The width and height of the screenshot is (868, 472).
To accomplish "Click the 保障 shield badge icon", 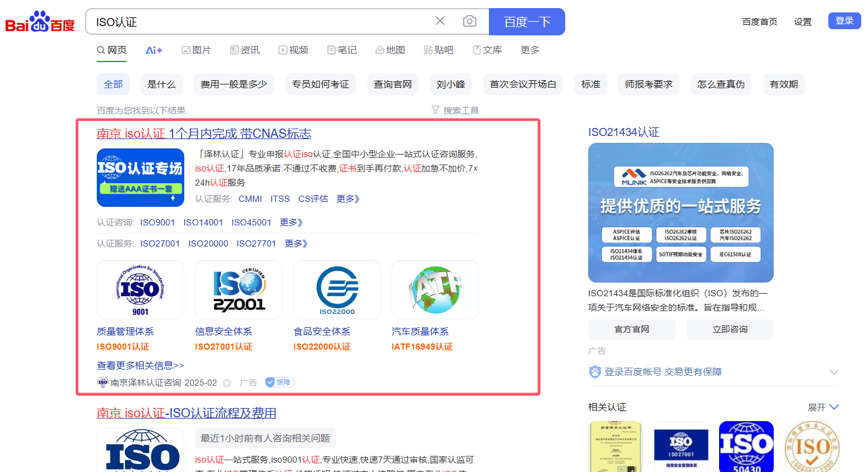I will (x=280, y=383).
